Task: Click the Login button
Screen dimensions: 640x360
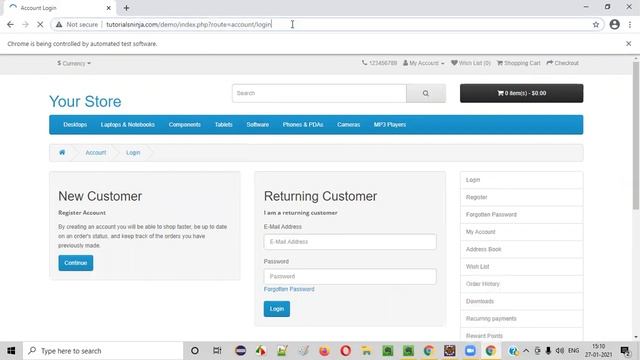Action: point(277,309)
